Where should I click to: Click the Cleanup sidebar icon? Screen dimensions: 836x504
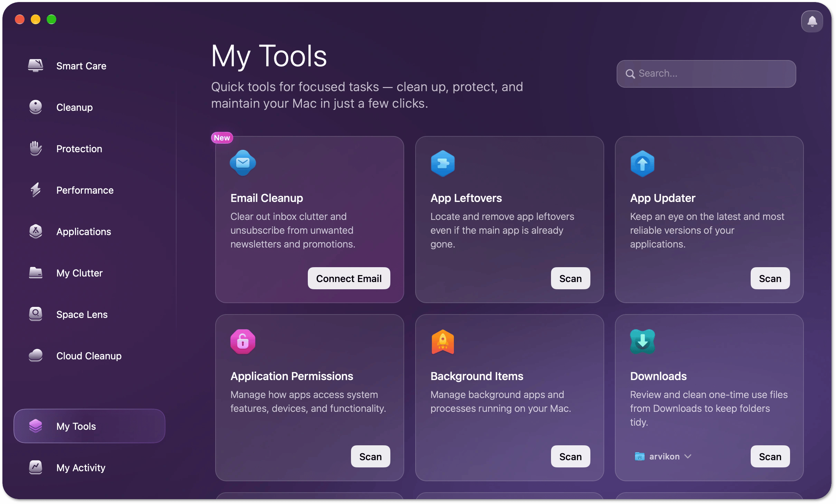click(36, 107)
